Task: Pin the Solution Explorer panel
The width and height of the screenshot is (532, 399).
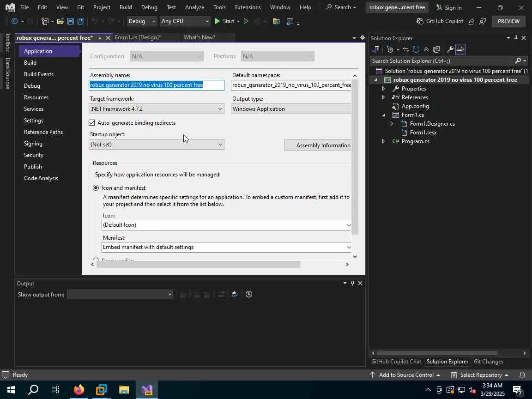Action: click(516, 38)
